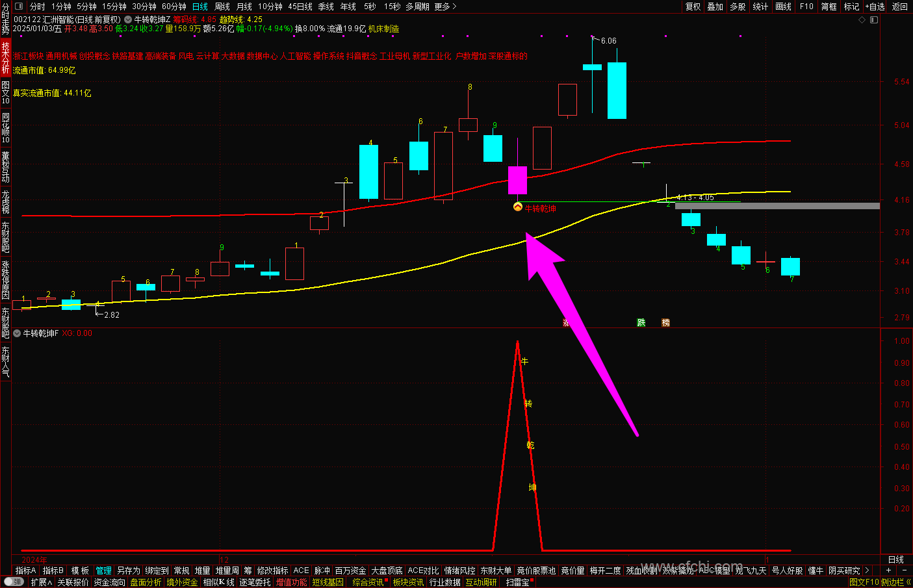The width and height of the screenshot is (913, 588).
Task: Open 日线 period selector at bottom right
Action: coord(896,559)
